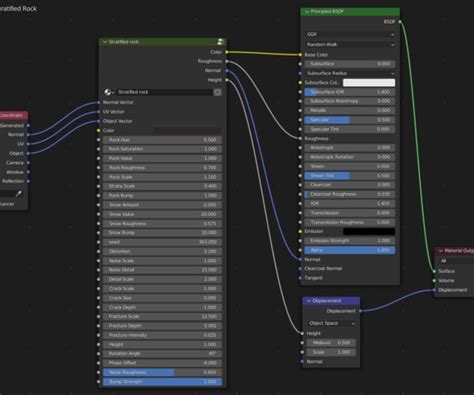
Task: Click the Strata Scale value field
Action: (x=162, y=186)
